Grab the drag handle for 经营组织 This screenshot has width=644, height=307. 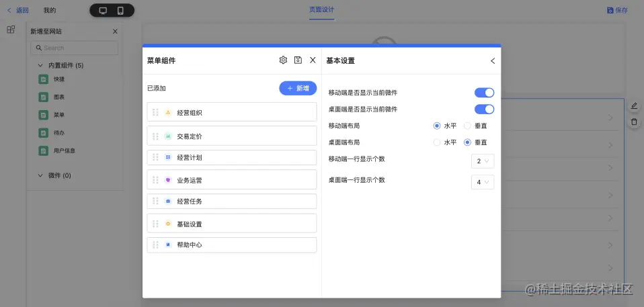(155, 112)
